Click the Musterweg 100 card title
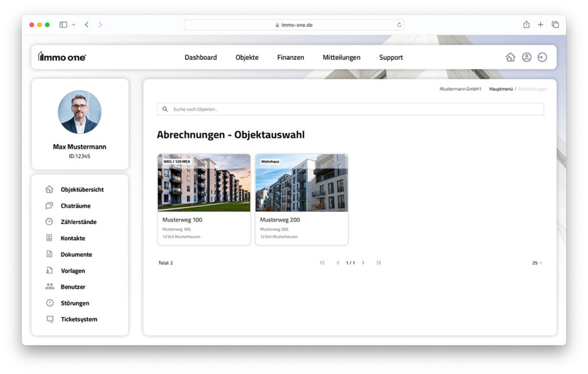The width and height of the screenshot is (588, 374). 182,220
